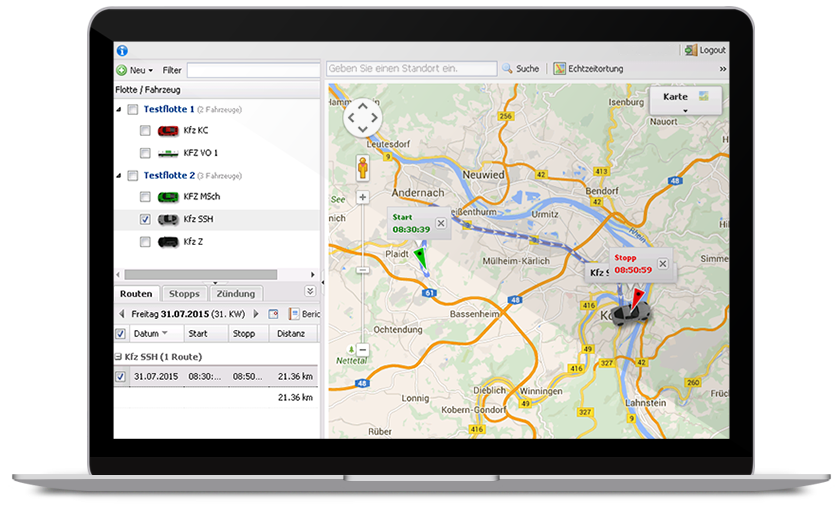Toggle select-all checkbox in route header

(x=121, y=334)
